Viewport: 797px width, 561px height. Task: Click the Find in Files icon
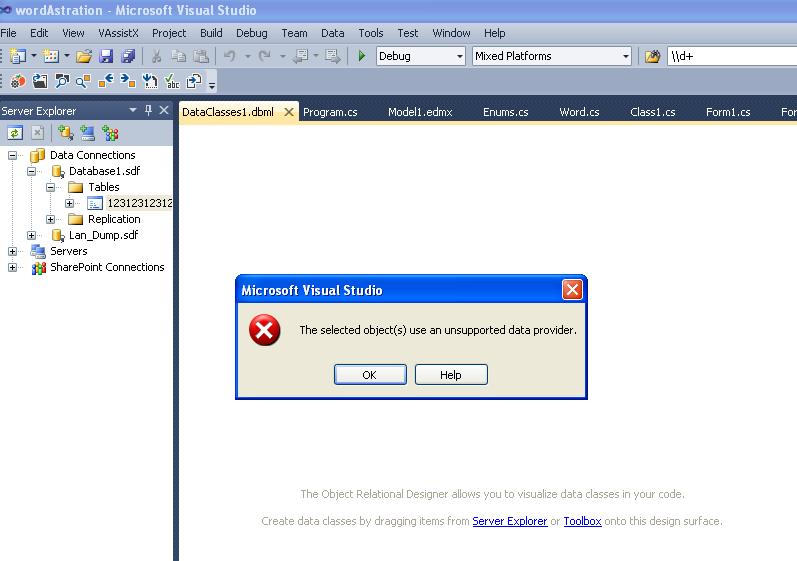pos(653,56)
